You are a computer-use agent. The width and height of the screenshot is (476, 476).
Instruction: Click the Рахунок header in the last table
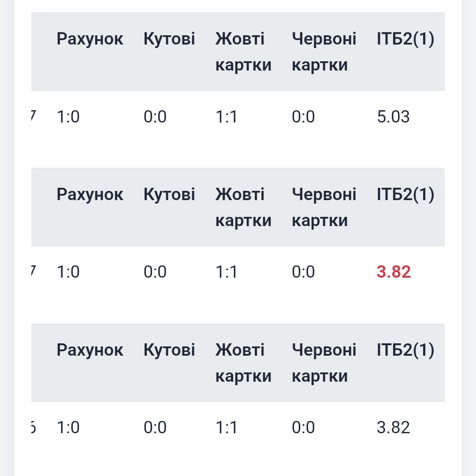tap(90, 350)
